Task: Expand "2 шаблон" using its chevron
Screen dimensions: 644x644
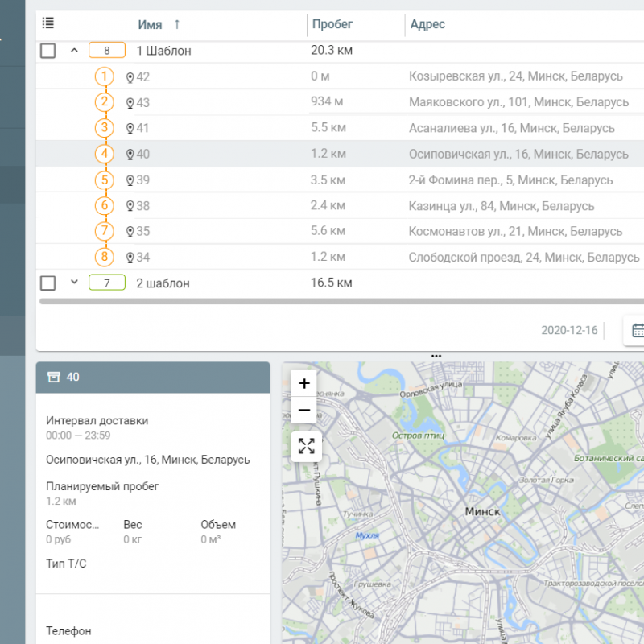Action: 74,283
